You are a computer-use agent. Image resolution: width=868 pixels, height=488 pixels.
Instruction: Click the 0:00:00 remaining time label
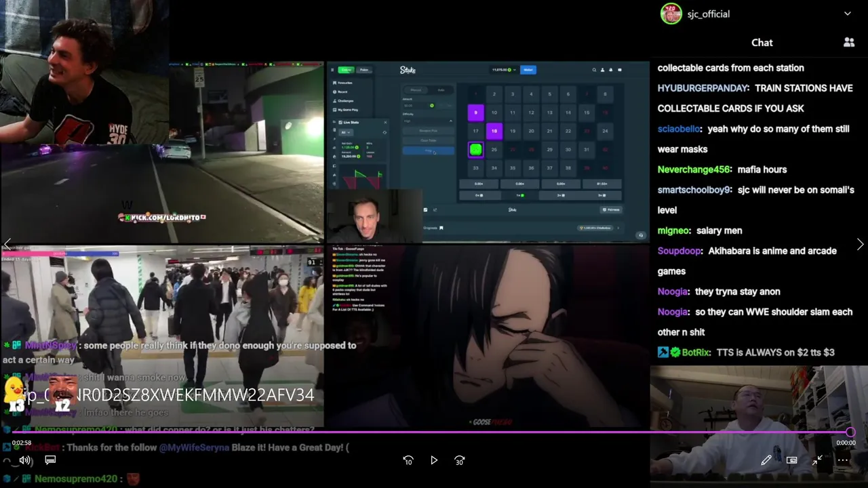tap(846, 443)
